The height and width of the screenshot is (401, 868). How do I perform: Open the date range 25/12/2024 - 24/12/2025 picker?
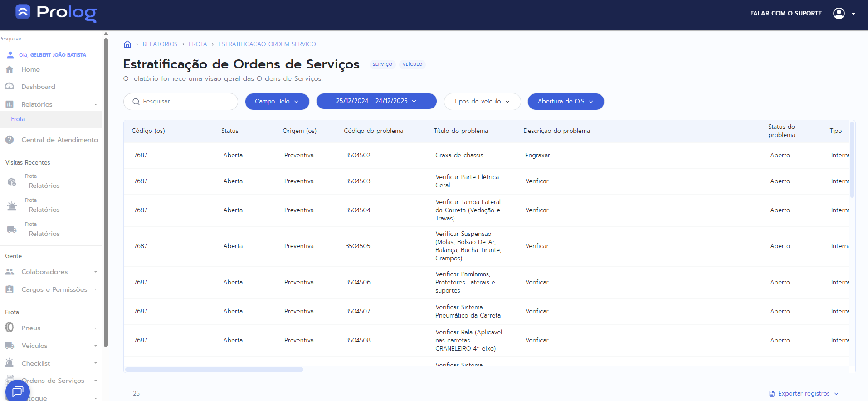pyautogui.click(x=376, y=101)
